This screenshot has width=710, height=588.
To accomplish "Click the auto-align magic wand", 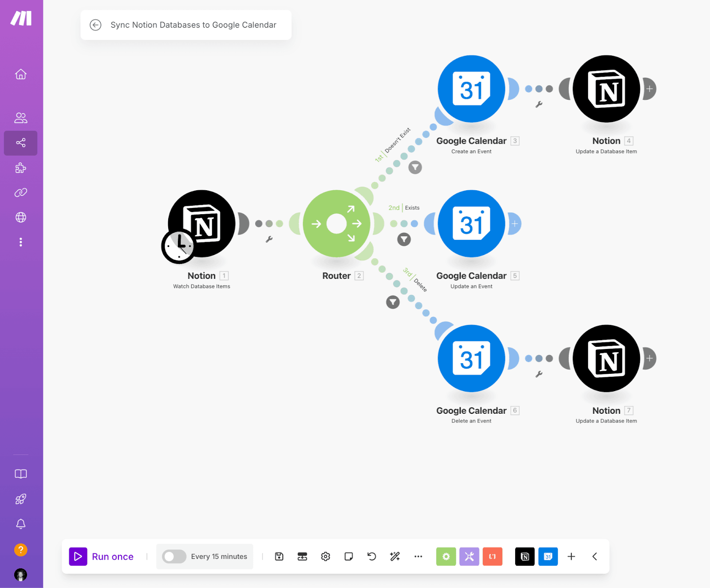I will coord(395,557).
